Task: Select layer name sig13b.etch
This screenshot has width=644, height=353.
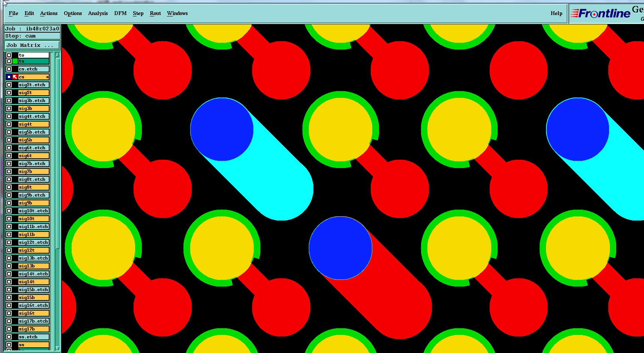Action: pos(34,258)
